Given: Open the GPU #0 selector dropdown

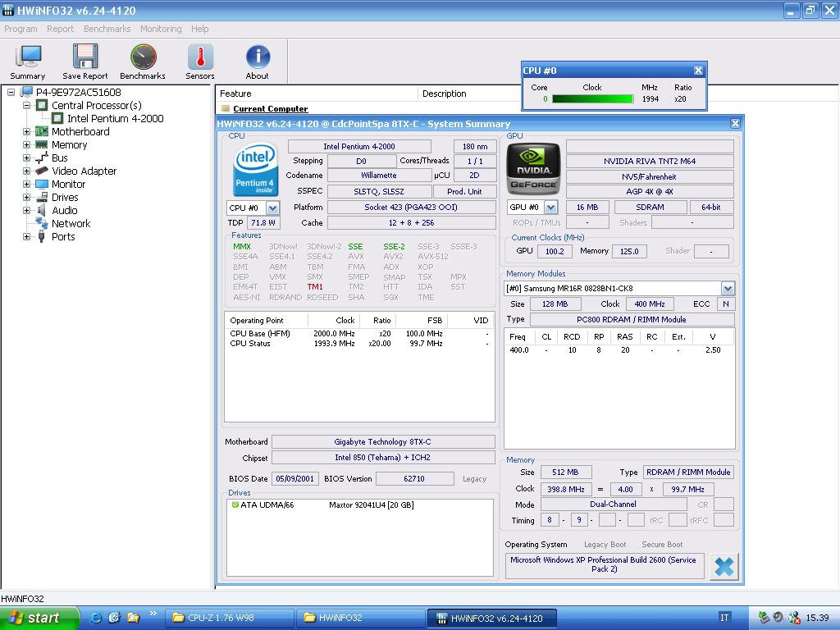Looking at the screenshot, I should [x=550, y=208].
